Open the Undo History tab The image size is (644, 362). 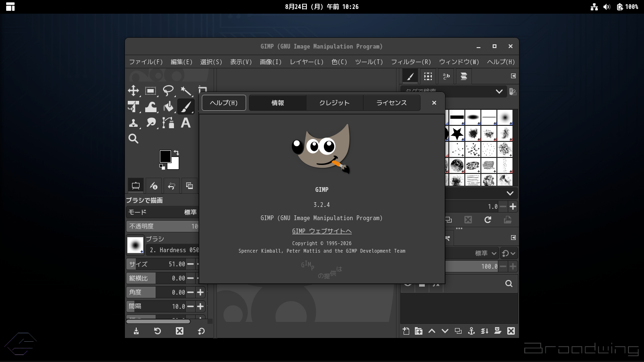172,186
